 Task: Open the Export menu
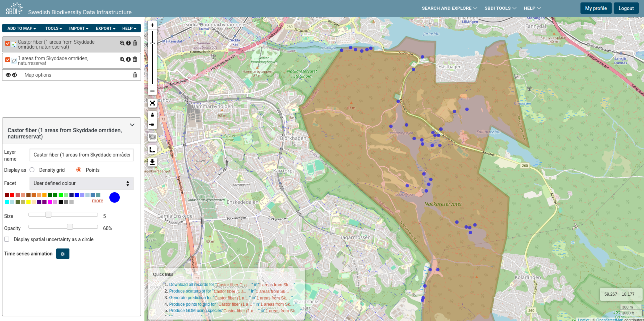click(x=106, y=28)
